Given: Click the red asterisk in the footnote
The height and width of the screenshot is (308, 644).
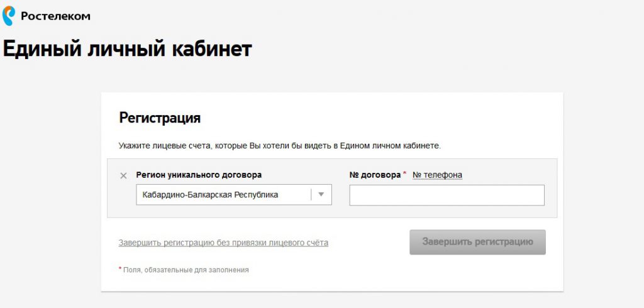Looking at the screenshot, I should tap(120, 269).
